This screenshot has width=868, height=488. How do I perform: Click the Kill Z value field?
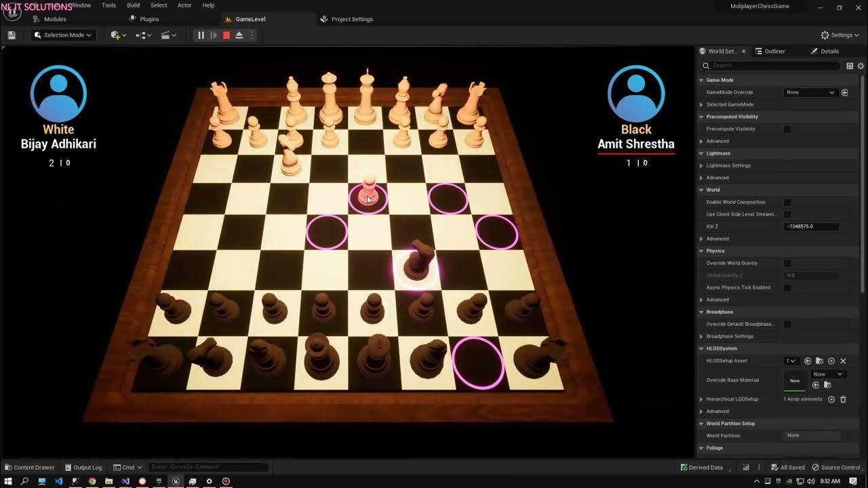(x=812, y=226)
